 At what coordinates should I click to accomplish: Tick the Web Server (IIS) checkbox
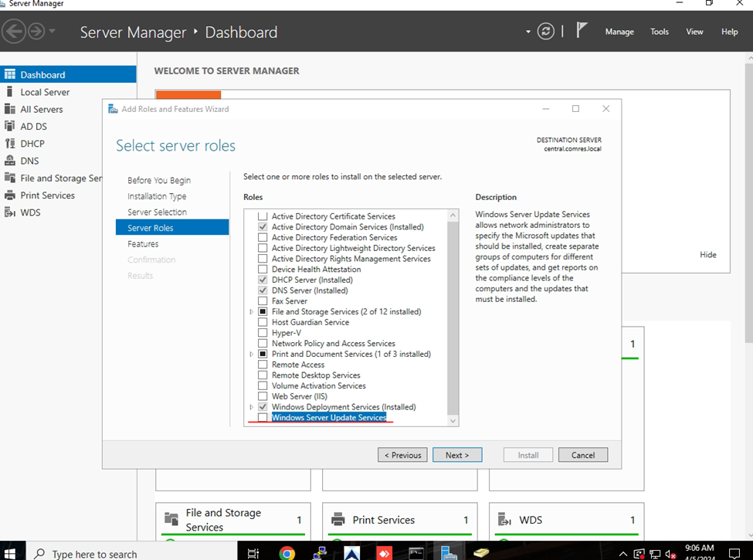(x=263, y=396)
